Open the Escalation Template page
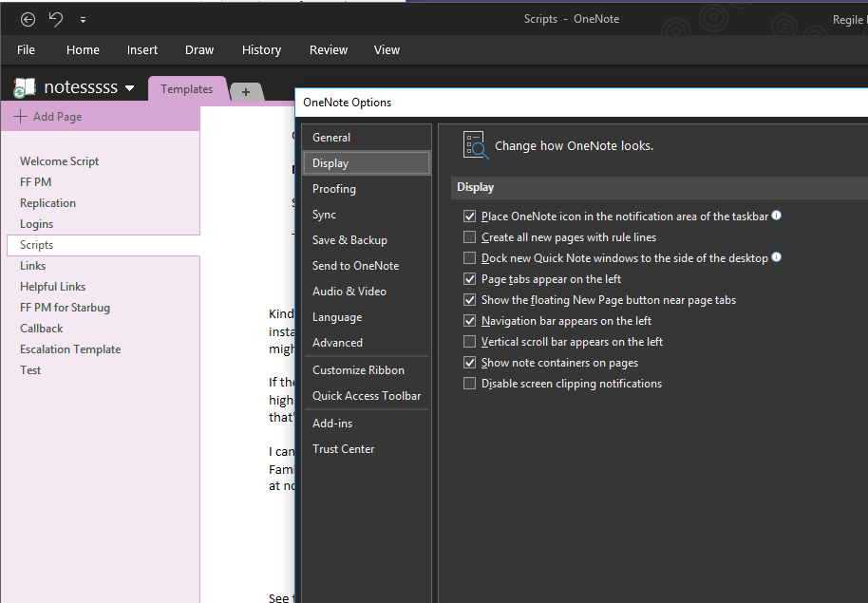Viewport: 868px width, 603px height. click(x=104, y=349)
